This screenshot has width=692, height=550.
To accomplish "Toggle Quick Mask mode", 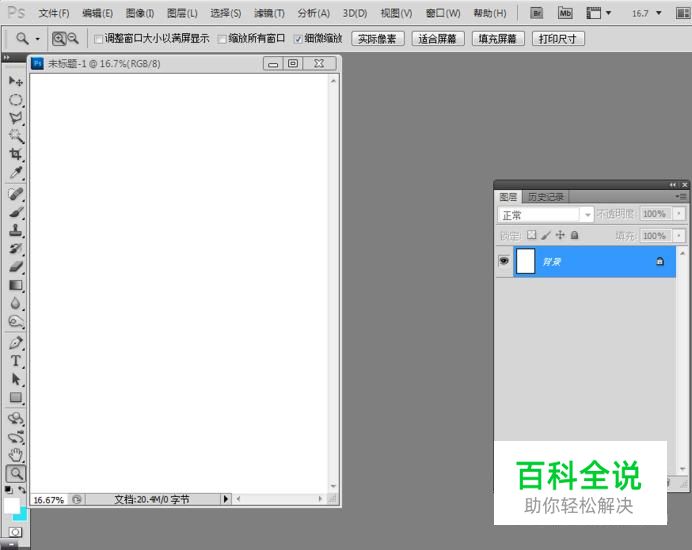I will click(x=15, y=532).
